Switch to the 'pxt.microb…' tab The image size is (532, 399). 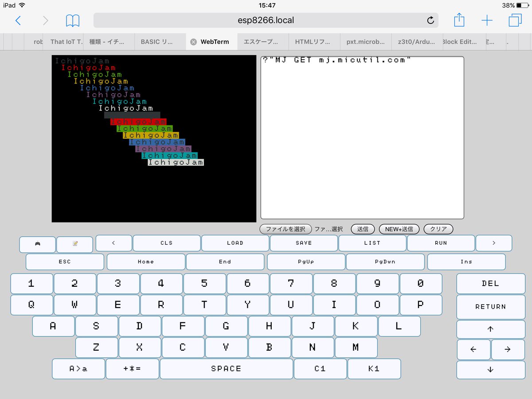click(366, 42)
